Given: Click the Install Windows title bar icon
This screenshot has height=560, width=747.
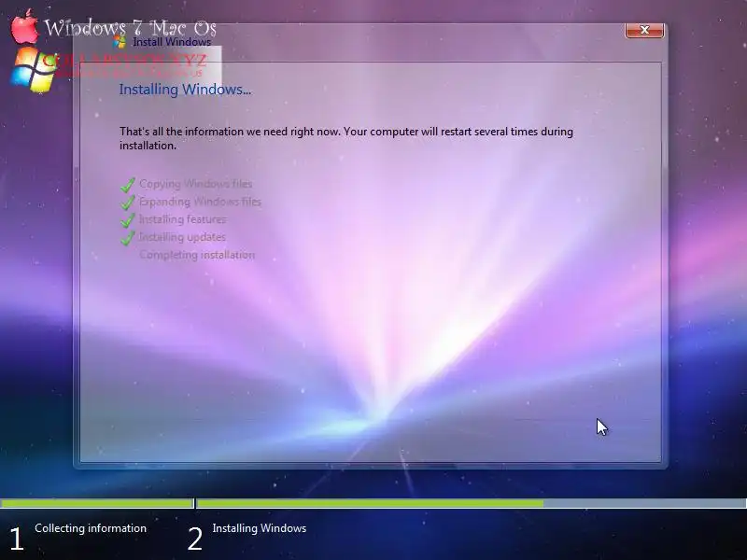Looking at the screenshot, I should 120,41.
